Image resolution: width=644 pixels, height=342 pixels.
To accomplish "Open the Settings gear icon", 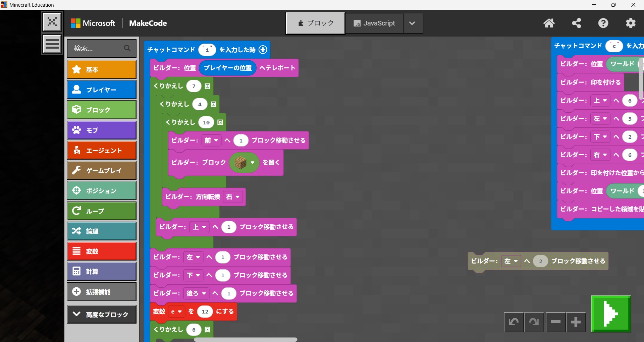I will pyautogui.click(x=631, y=23).
